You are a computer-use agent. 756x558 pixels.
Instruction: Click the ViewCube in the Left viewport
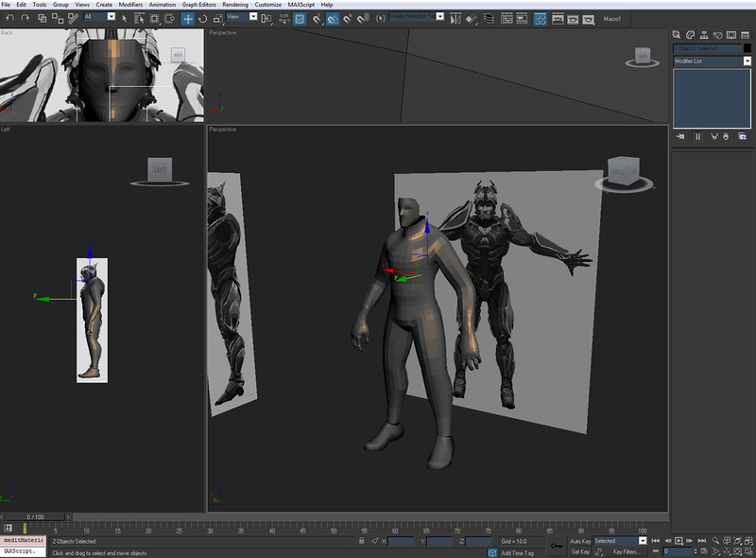pos(160,171)
